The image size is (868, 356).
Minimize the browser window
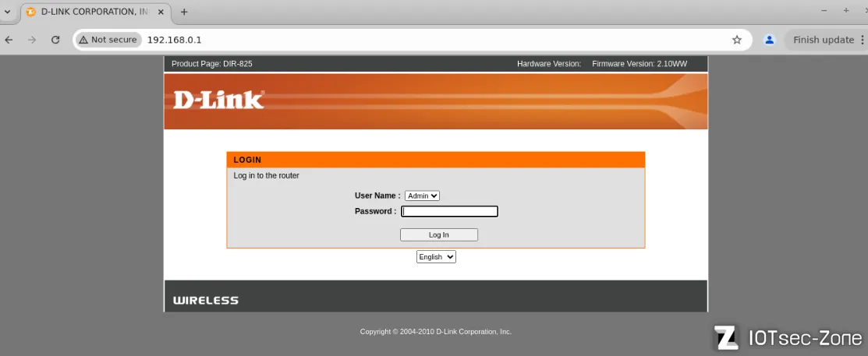(x=824, y=10)
